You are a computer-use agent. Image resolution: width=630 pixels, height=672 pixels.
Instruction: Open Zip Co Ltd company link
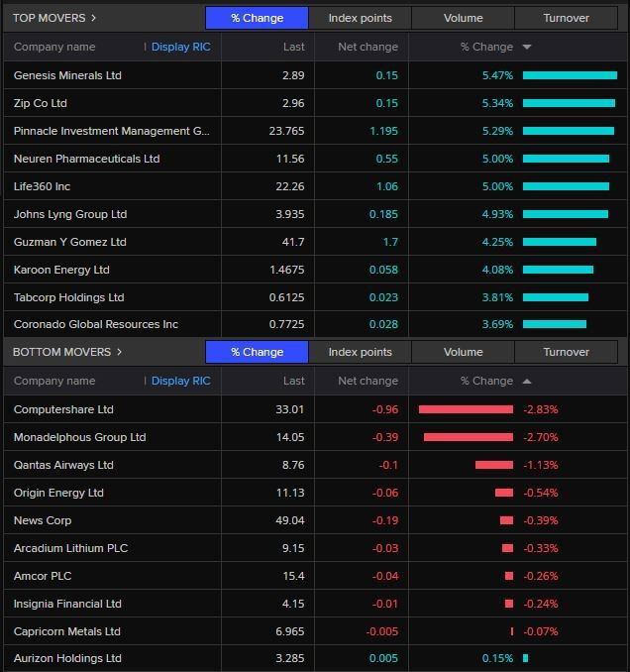point(41,103)
